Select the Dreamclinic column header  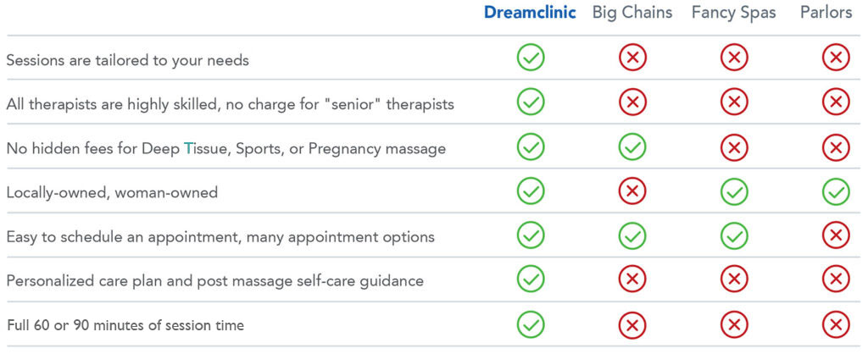pyautogui.click(x=530, y=13)
